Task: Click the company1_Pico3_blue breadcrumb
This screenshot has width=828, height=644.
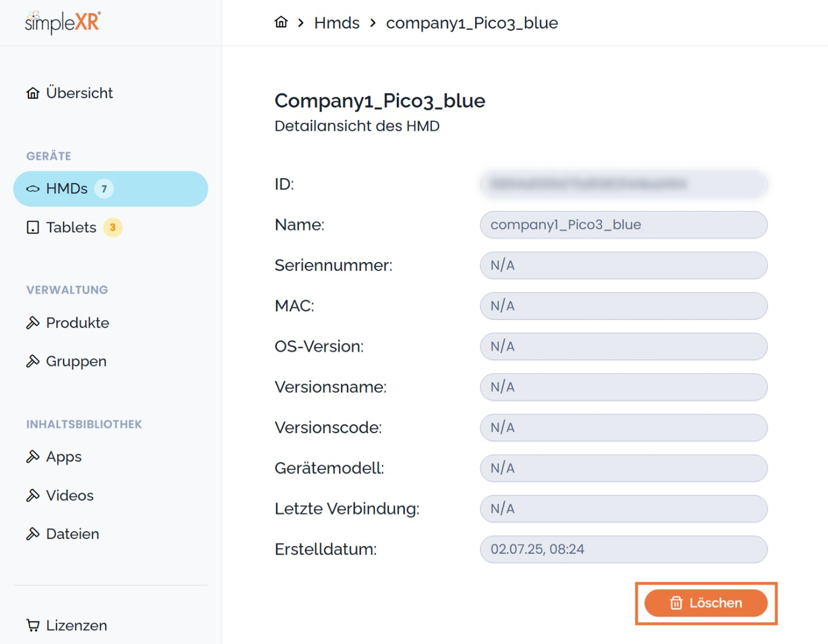Action: (472, 23)
